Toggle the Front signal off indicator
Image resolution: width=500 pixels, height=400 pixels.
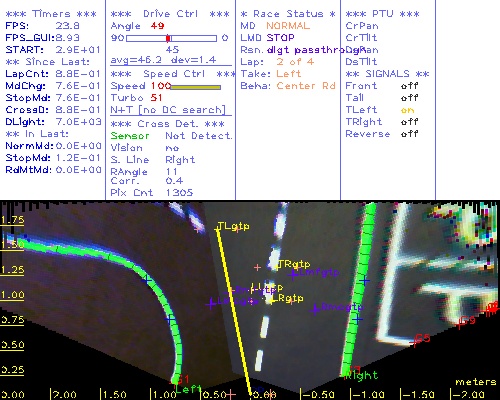(409, 86)
